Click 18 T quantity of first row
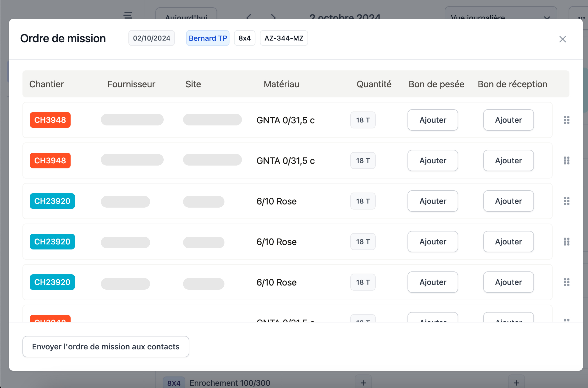Viewport: 588px width, 388px height. pyautogui.click(x=362, y=120)
